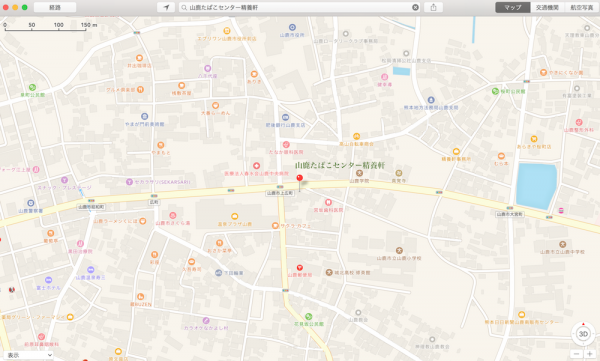Select the 熊本地方法務局山鹿支局 government icon
The width and height of the screenshot is (600, 361).
click(431, 100)
